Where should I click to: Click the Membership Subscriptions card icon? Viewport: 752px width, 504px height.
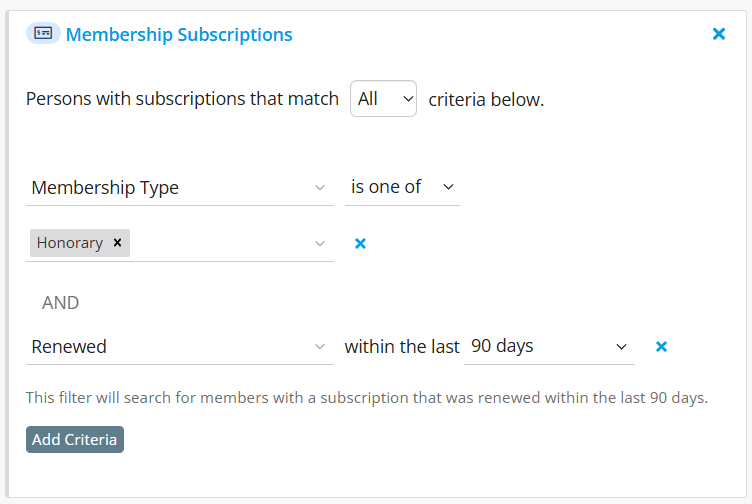click(x=43, y=34)
